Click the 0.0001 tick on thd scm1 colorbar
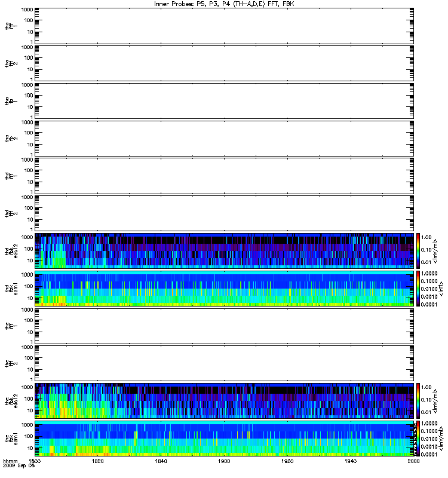Image resolution: width=448 pixels, height=478 pixels. 429,304
